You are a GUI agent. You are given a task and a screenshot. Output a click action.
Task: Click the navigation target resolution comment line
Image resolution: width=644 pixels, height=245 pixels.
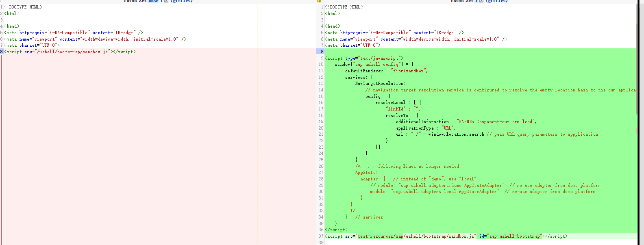coord(500,90)
